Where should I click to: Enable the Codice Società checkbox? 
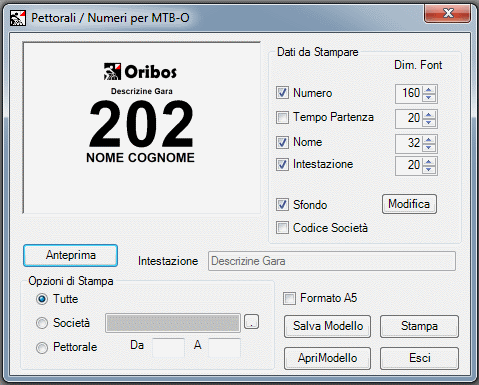[282, 228]
